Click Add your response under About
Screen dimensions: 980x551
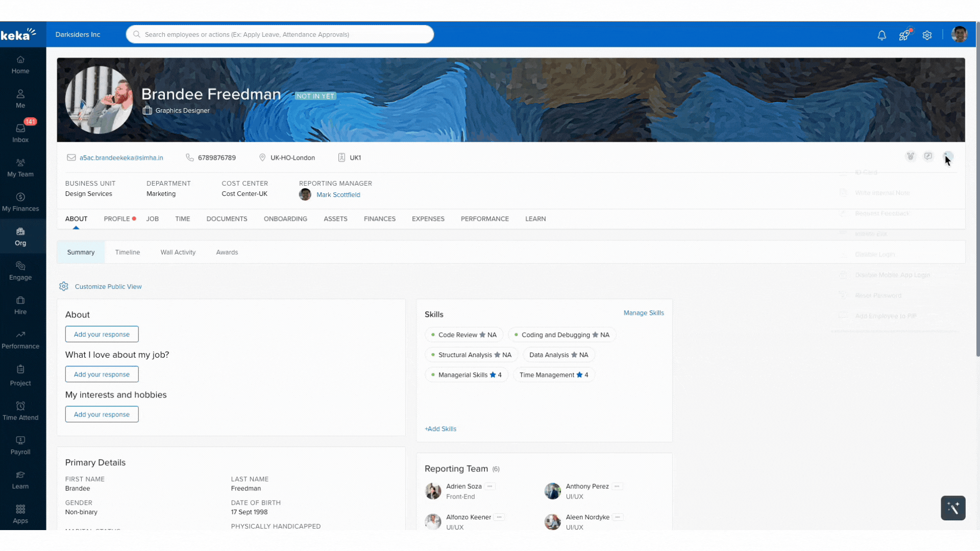click(102, 334)
